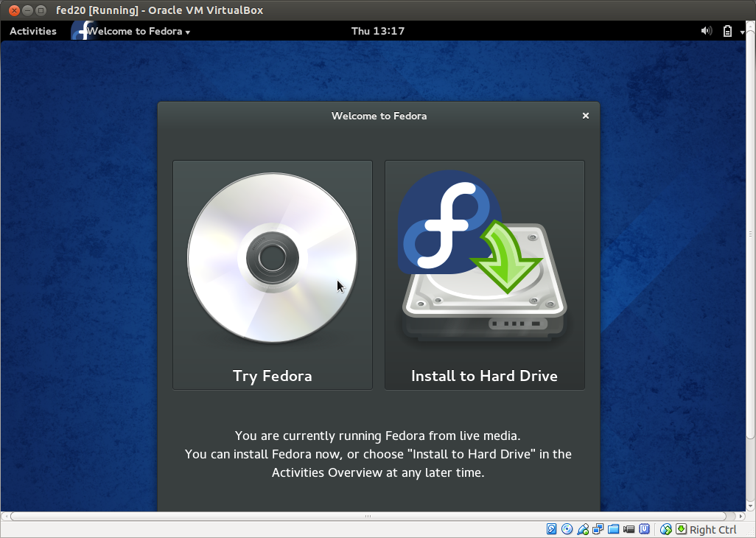Viewport: 756px width, 538px height.
Task: Click the clock showing Thu 13:17
Action: point(378,31)
